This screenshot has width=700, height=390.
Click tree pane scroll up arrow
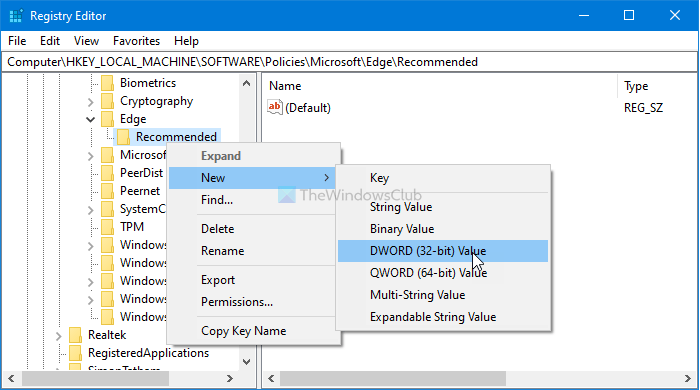[246, 83]
